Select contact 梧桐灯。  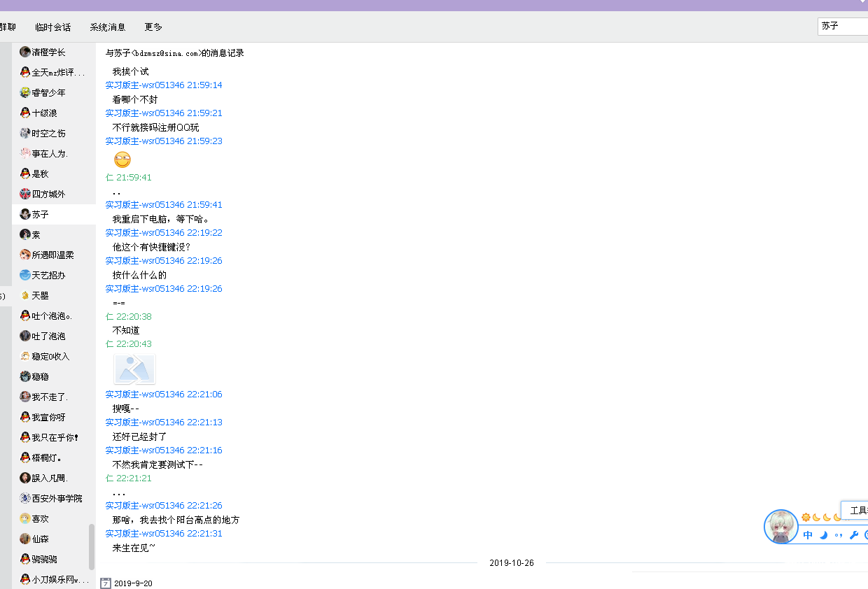[x=54, y=457]
